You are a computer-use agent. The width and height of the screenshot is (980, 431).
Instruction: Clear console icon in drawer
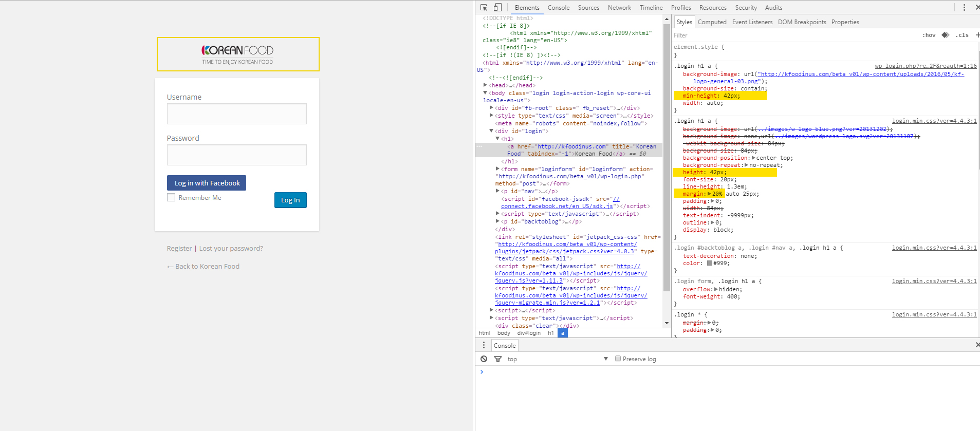click(484, 359)
